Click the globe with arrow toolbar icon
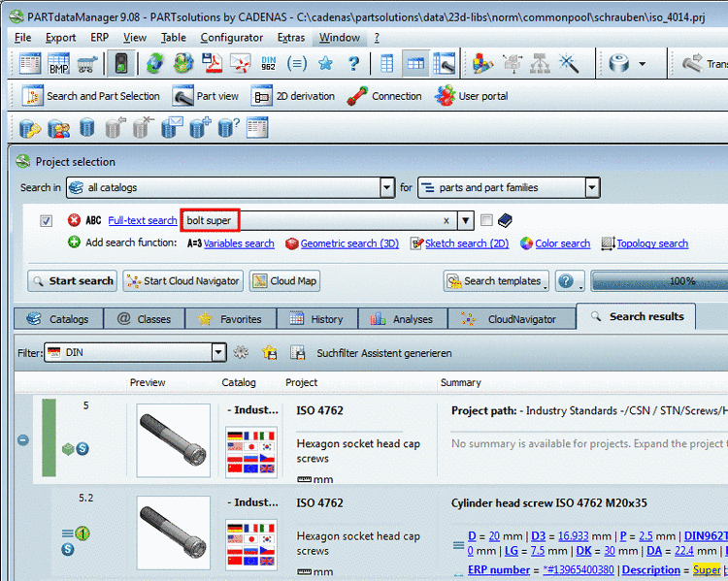 tap(183, 64)
